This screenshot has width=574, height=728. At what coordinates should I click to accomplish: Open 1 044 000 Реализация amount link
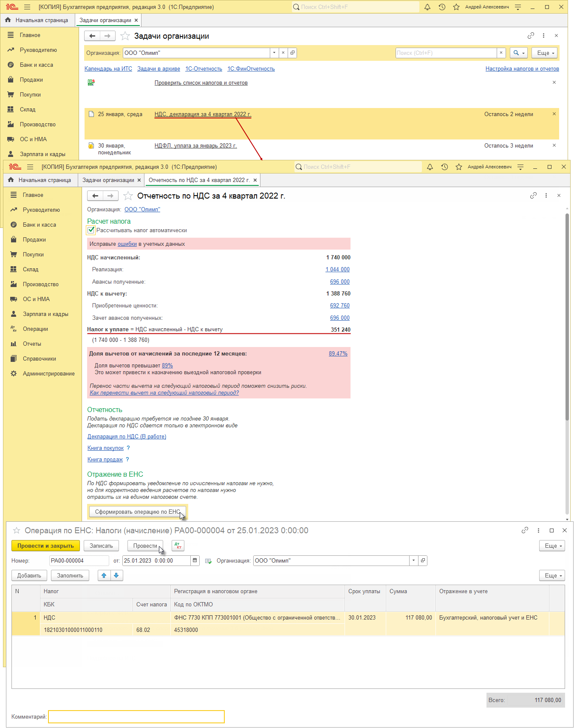[x=338, y=269]
